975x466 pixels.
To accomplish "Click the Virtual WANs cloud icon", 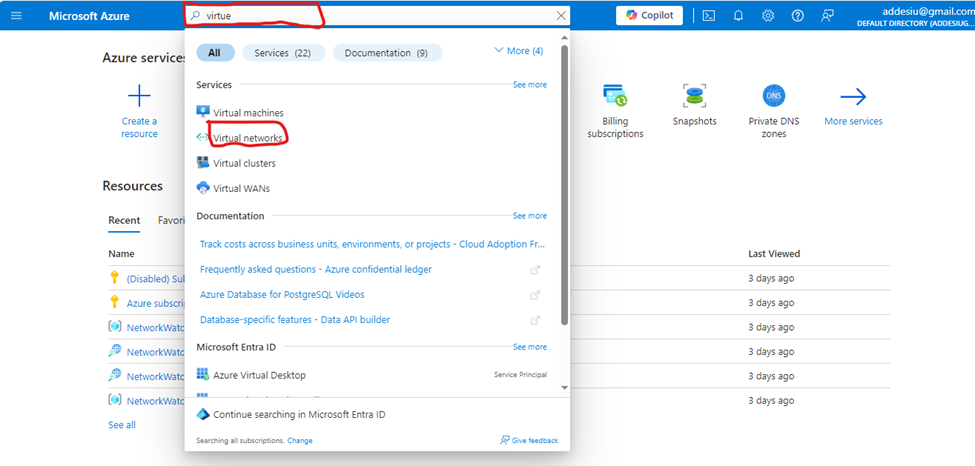I will coord(203,187).
